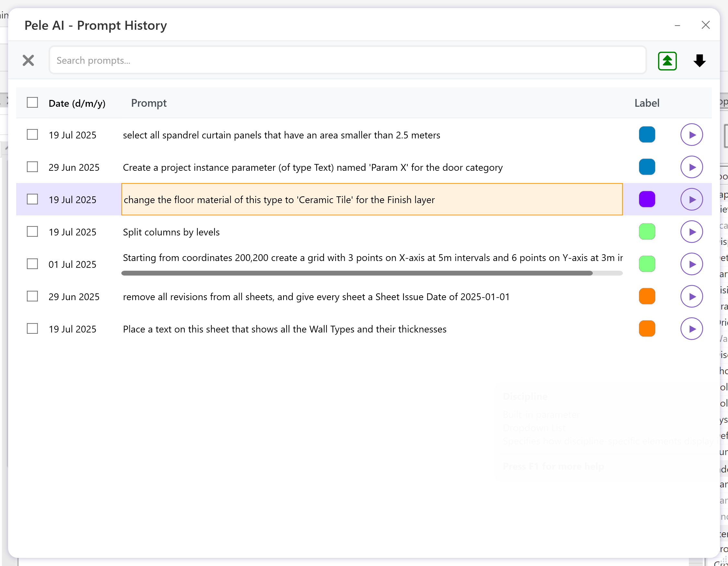Click the Label column header
Image resolution: width=728 pixels, height=566 pixels.
[647, 103]
